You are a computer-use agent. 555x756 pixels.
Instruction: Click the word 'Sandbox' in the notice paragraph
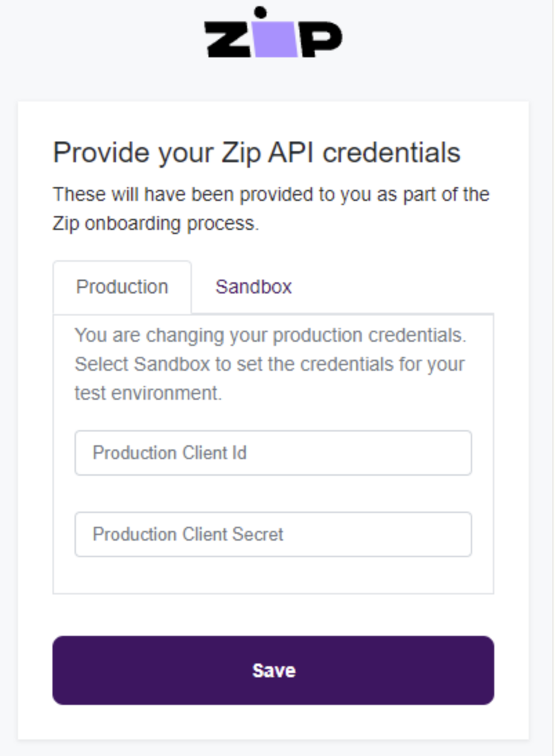tap(172, 364)
